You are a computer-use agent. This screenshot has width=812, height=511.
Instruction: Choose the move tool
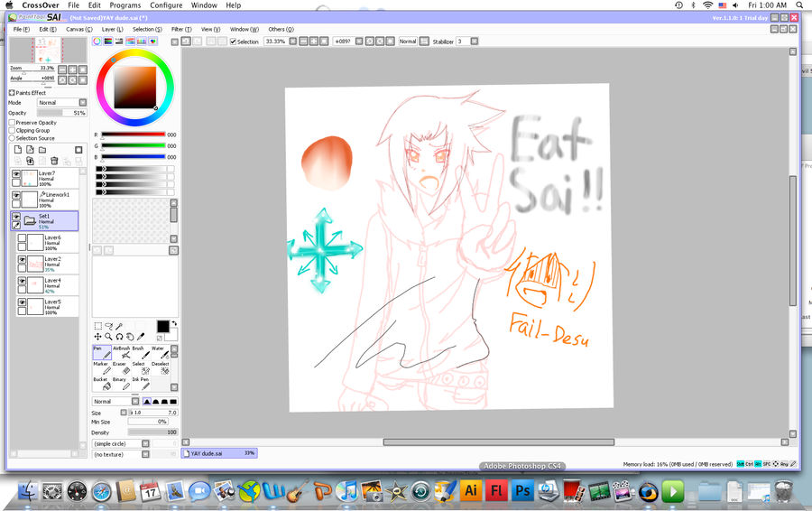click(97, 337)
